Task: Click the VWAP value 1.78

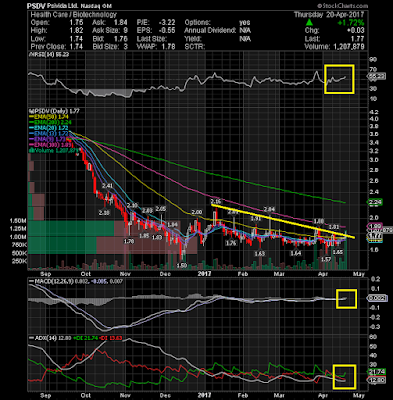Action: pos(169,47)
